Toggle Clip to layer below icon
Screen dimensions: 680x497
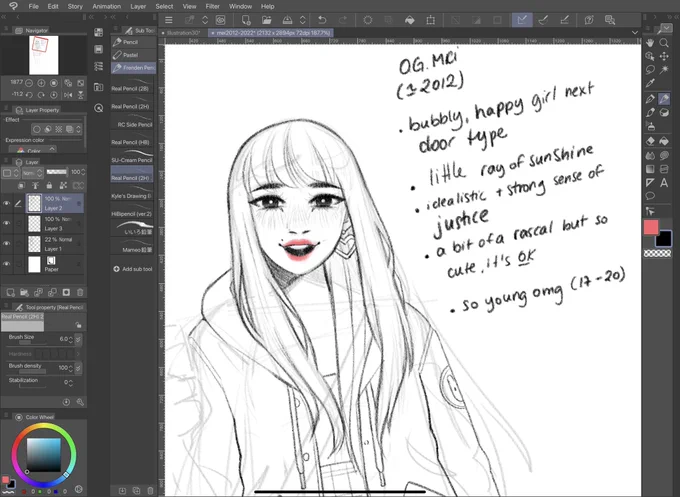point(21,186)
